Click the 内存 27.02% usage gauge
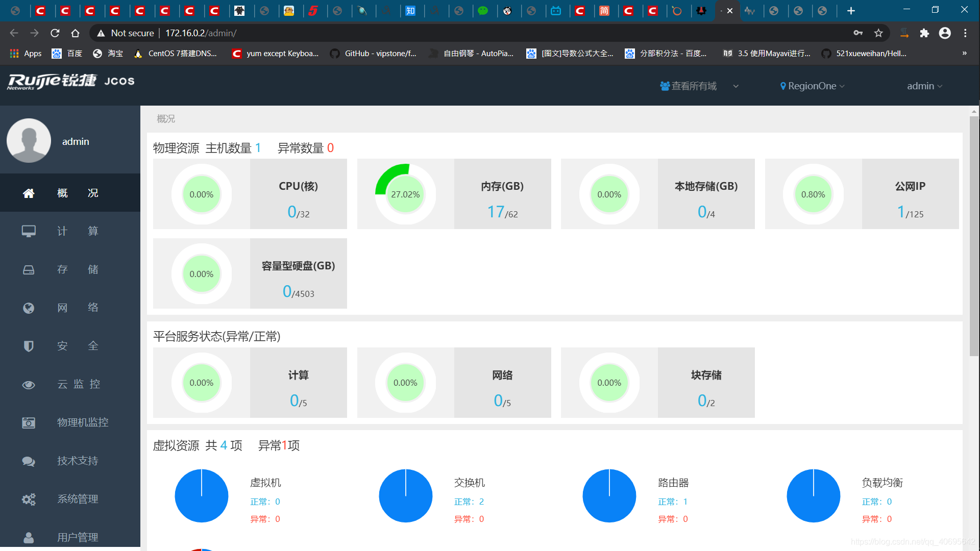The image size is (980, 551). [x=405, y=194]
